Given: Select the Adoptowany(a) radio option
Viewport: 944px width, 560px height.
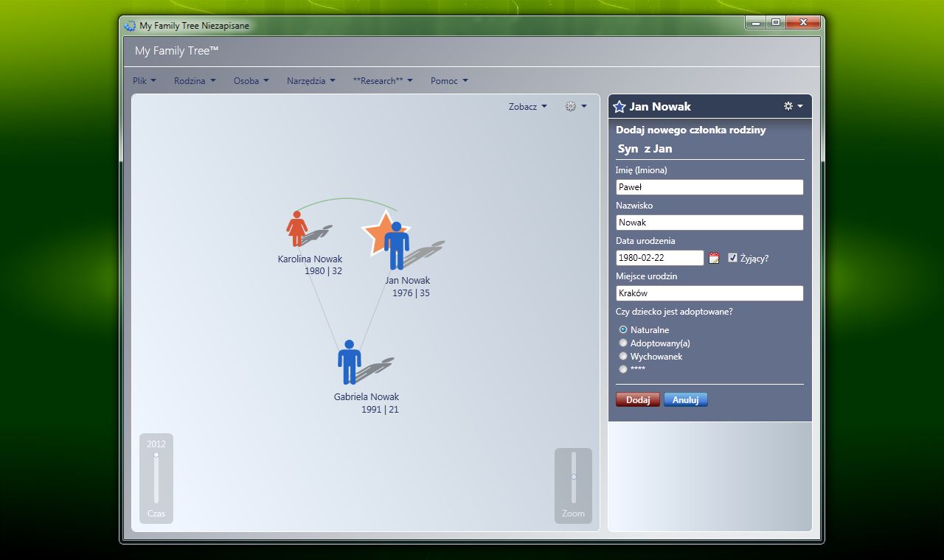Looking at the screenshot, I should pyautogui.click(x=623, y=343).
